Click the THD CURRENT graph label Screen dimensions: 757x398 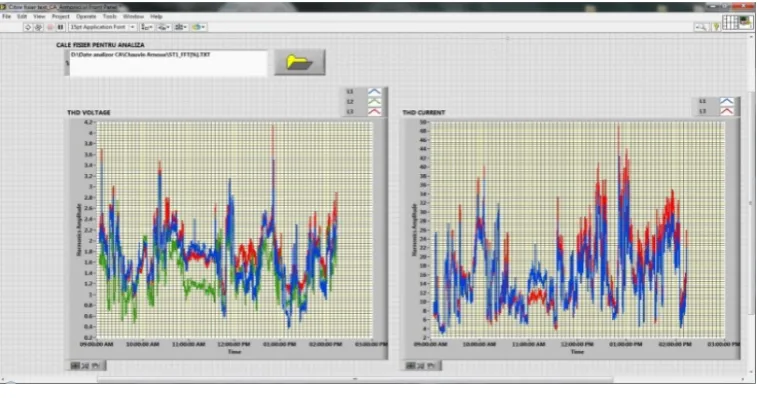tap(424, 113)
